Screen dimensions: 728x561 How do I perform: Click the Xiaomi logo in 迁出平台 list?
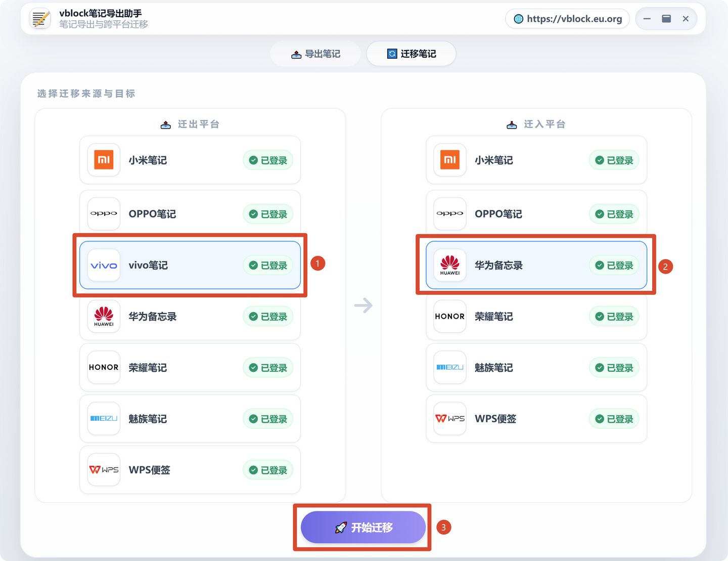pos(104,160)
